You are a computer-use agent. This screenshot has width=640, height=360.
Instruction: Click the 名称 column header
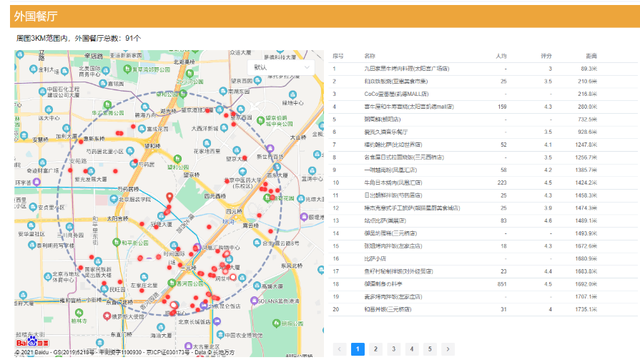click(x=369, y=56)
